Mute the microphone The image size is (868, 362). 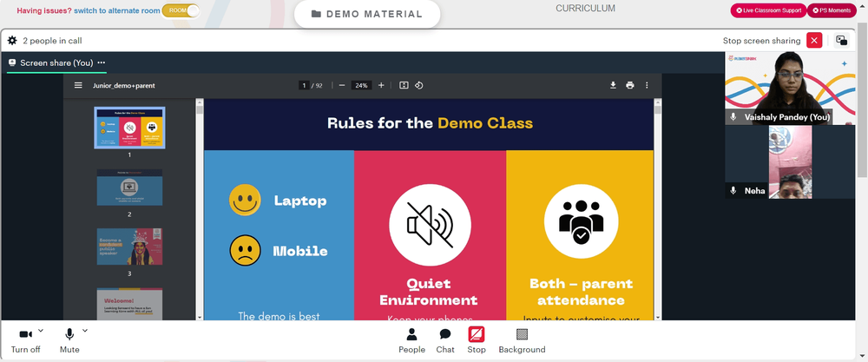pyautogui.click(x=69, y=340)
